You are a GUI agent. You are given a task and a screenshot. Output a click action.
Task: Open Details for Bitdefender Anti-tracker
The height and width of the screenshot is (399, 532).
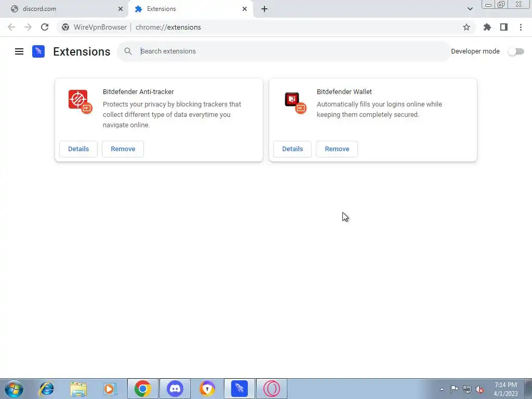[78, 149]
